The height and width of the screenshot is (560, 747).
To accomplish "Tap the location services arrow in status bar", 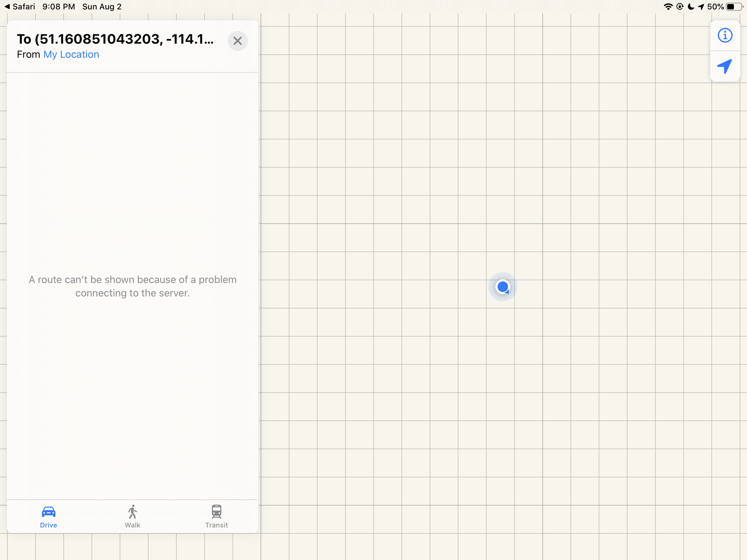I will click(x=701, y=7).
